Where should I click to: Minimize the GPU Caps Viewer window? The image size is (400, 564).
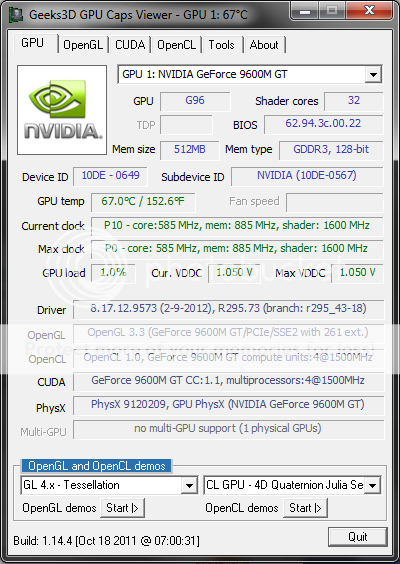click(305, 12)
